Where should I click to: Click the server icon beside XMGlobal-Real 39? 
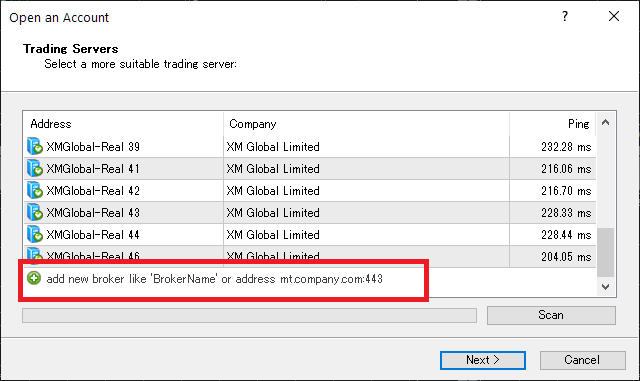coord(35,146)
